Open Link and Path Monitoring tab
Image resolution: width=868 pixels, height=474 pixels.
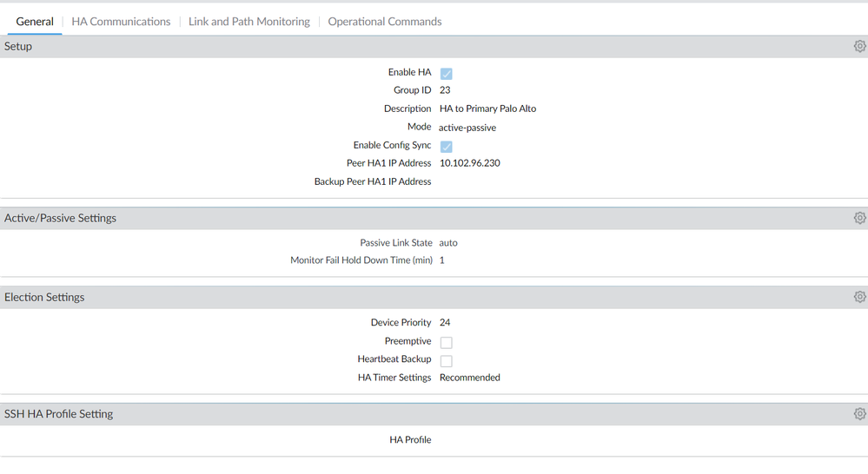[x=248, y=22]
